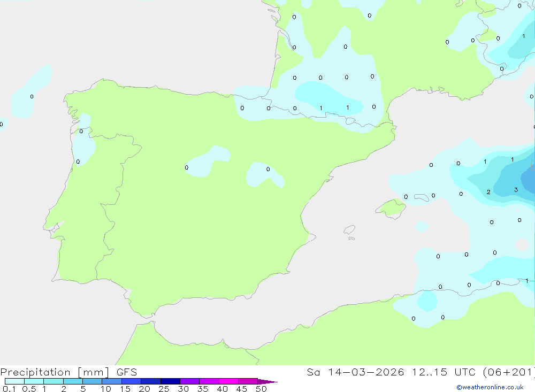This screenshot has height=392, width=535.
Task: Select the 0.5–1 mm legend color box
Action: (34, 381)
